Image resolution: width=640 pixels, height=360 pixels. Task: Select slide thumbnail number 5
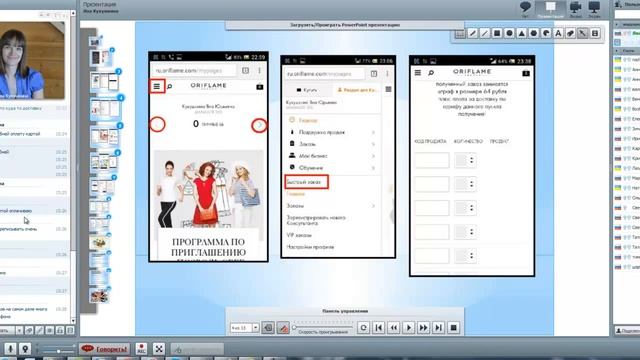104,136
